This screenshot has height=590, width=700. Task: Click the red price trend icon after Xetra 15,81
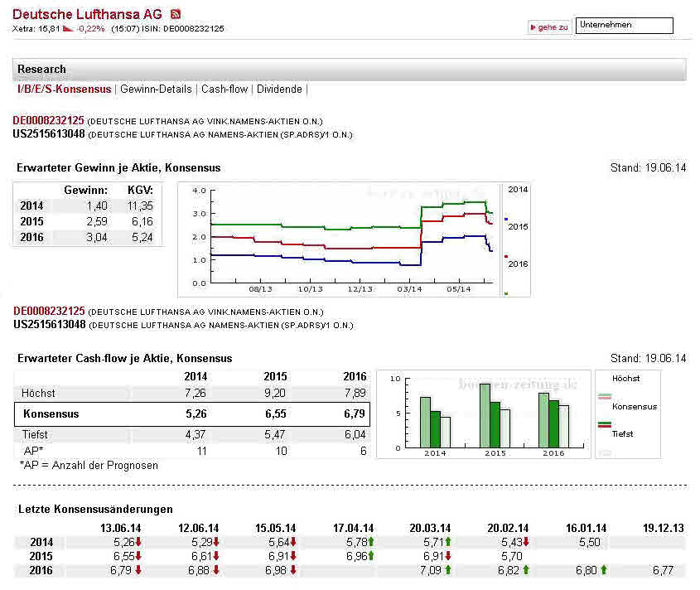68,28
